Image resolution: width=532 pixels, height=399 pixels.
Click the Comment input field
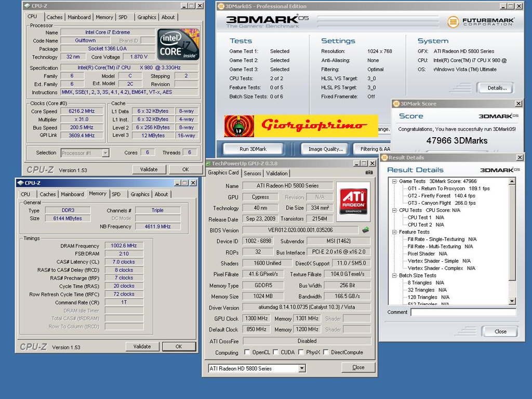coord(463,312)
